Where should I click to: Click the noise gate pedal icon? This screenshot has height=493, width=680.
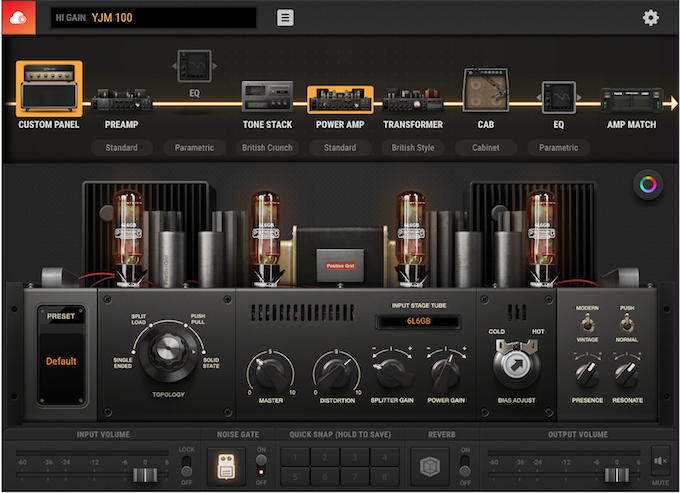(226, 467)
